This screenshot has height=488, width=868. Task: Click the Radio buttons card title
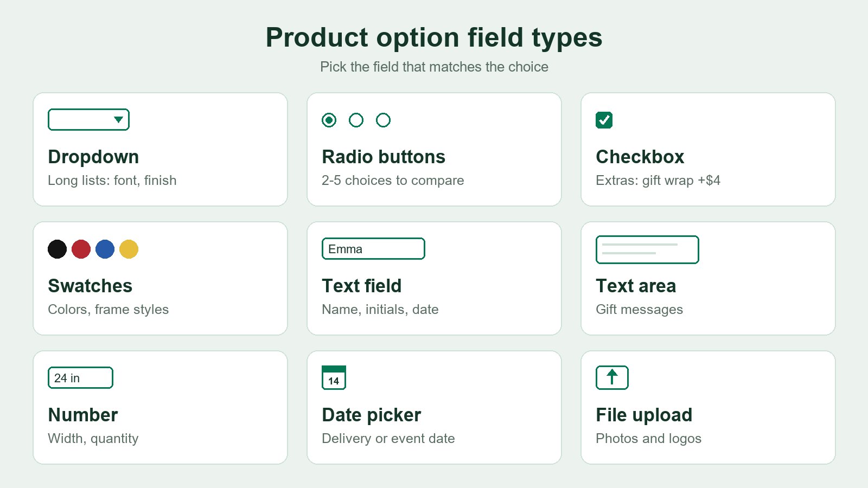[384, 157]
